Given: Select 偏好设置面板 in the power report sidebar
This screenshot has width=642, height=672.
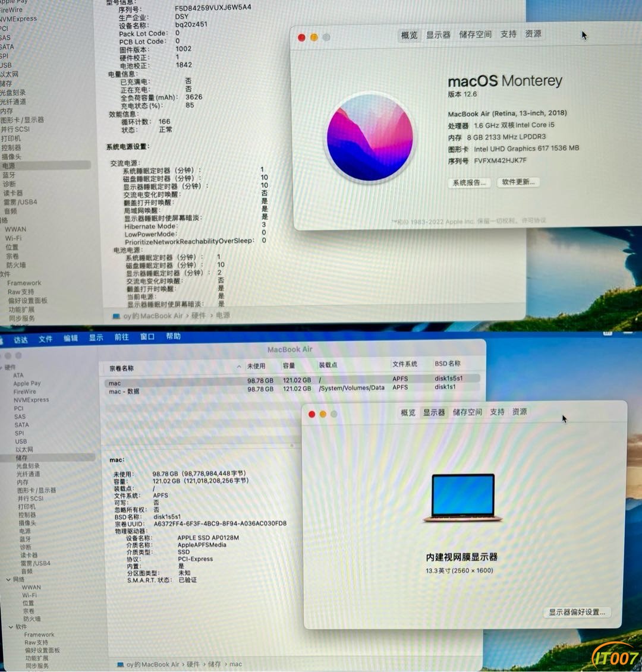Looking at the screenshot, I should click(28, 301).
